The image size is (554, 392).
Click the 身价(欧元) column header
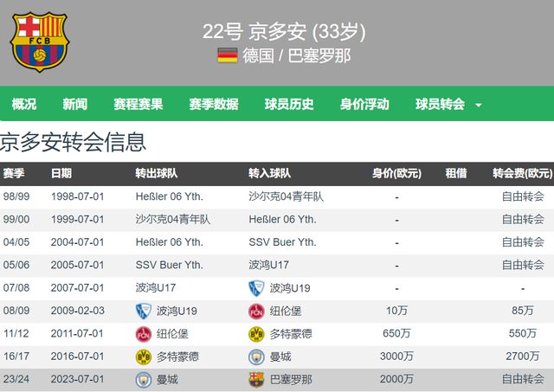coord(396,173)
